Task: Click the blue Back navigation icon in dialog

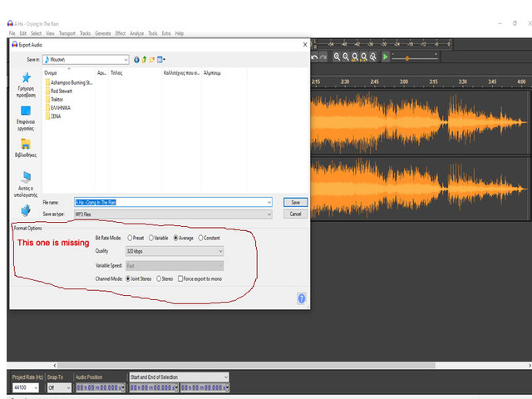Action: (x=136, y=60)
